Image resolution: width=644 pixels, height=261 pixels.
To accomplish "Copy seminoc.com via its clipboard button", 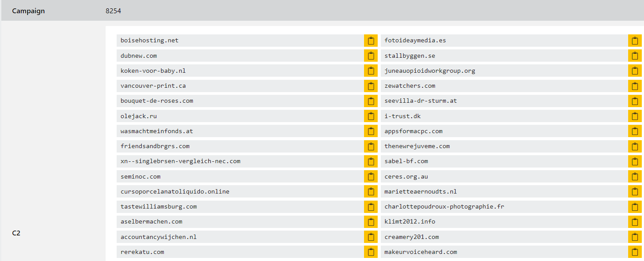I will (371, 177).
